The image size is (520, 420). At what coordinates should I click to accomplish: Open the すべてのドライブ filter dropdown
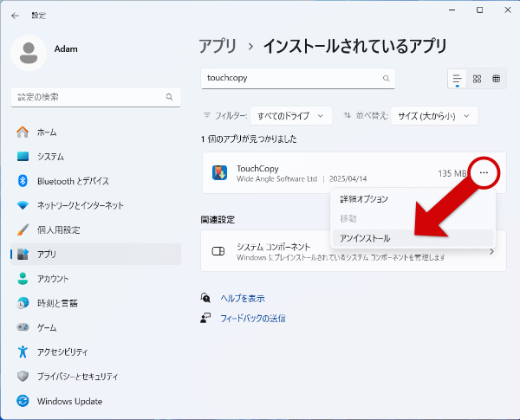point(291,116)
